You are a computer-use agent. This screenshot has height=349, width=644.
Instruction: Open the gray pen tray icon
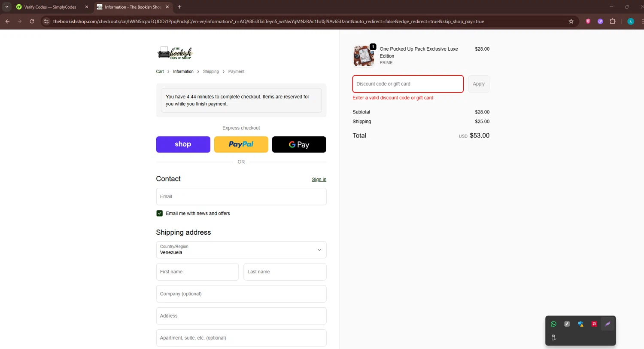[x=567, y=324]
